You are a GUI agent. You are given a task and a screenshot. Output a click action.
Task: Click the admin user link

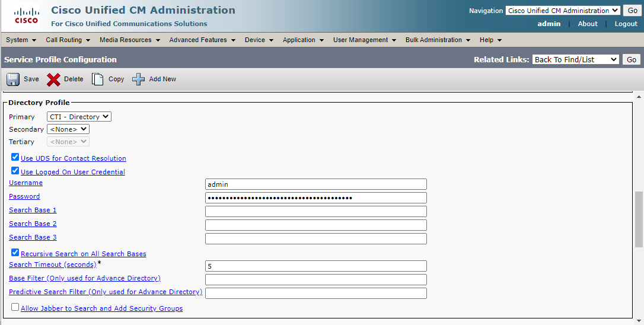[549, 24]
